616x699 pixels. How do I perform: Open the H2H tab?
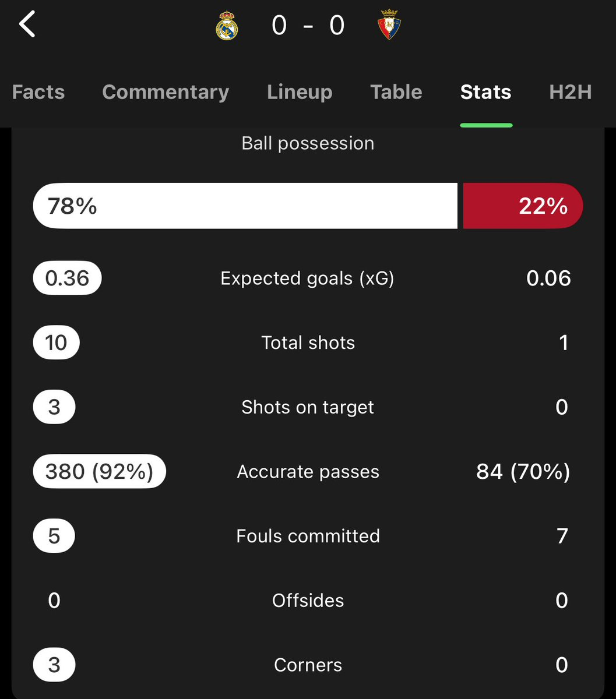pos(571,92)
